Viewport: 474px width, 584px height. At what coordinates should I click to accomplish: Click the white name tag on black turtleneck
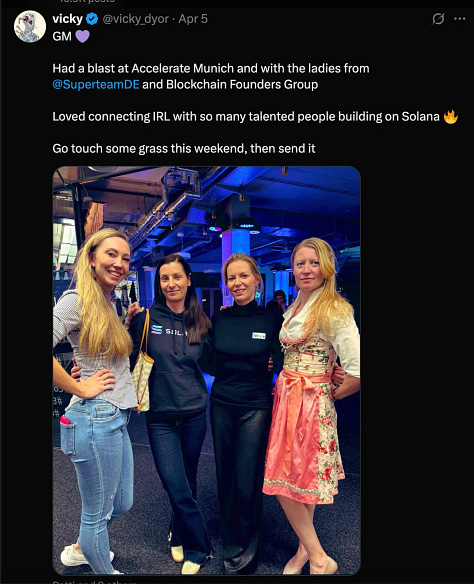pyautogui.click(x=258, y=336)
